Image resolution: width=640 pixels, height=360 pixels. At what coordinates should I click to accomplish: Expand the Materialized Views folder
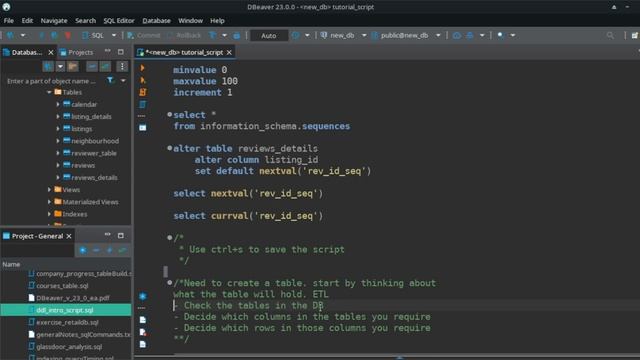49,202
